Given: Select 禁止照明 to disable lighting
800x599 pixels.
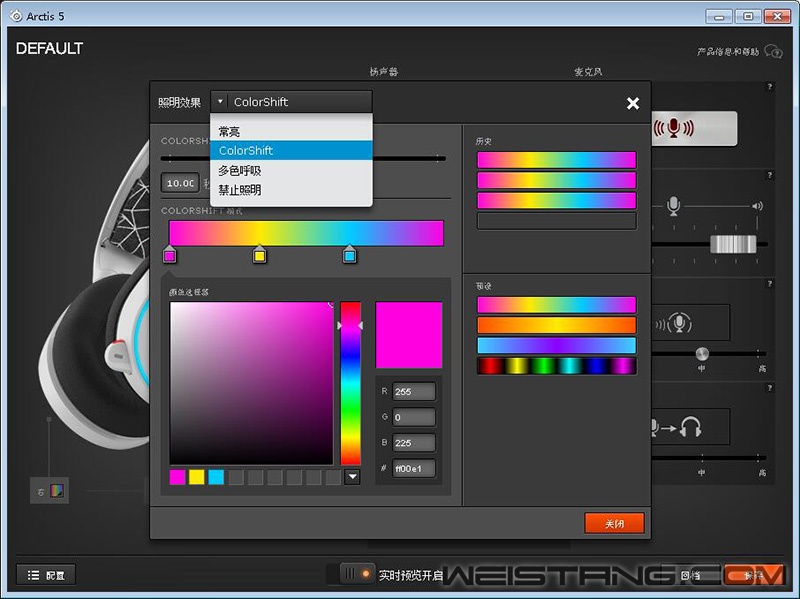Looking at the screenshot, I should tap(291, 190).
